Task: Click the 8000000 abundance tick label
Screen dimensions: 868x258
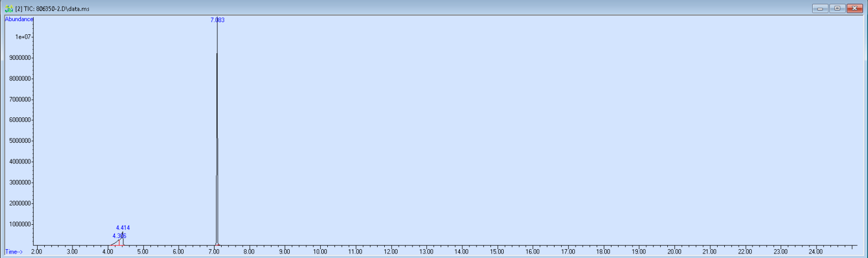Action: tap(20, 79)
